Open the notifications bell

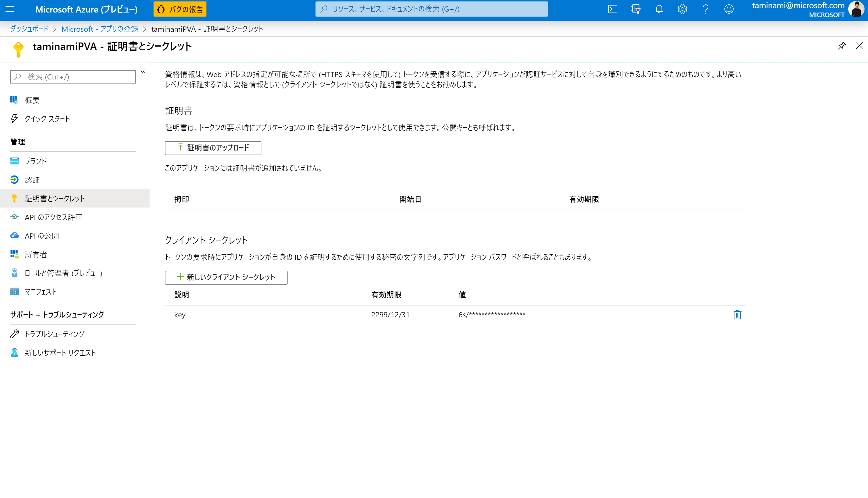tap(659, 9)
